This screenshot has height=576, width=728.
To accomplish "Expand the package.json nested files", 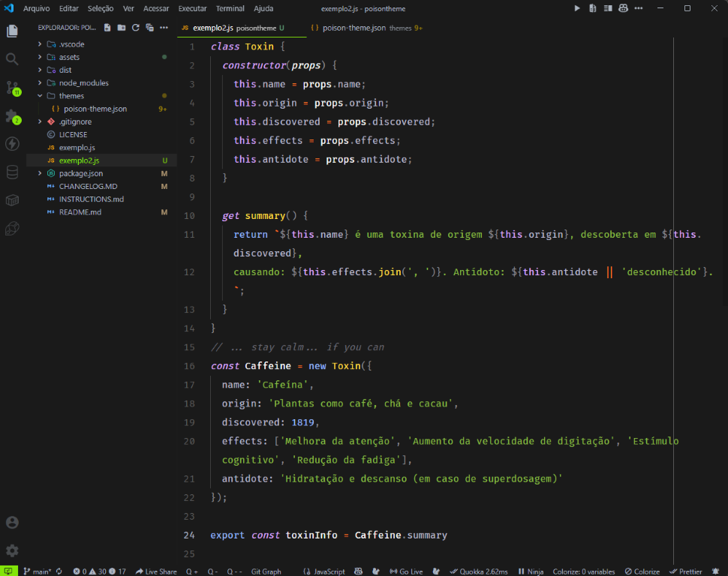I will [x=40, y=173].
